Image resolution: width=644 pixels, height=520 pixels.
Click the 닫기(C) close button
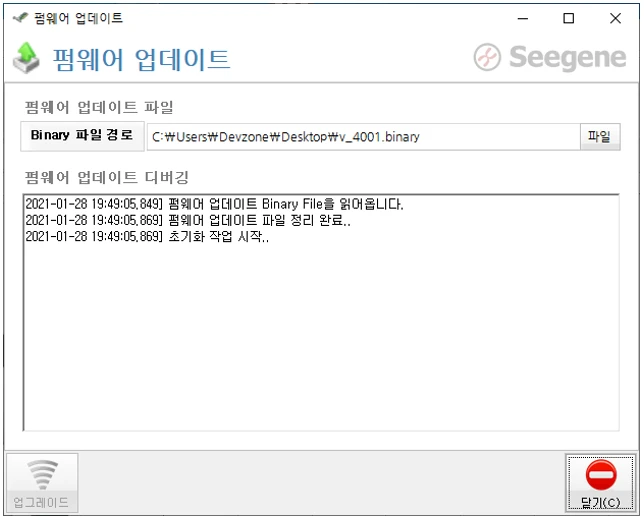600,483
